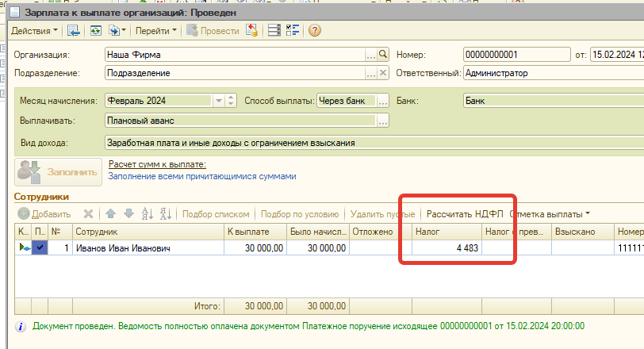Click the month stepper arrows for Февраль 2024
The height and width of the screenshot is (349, 644).
coord(231,101)
